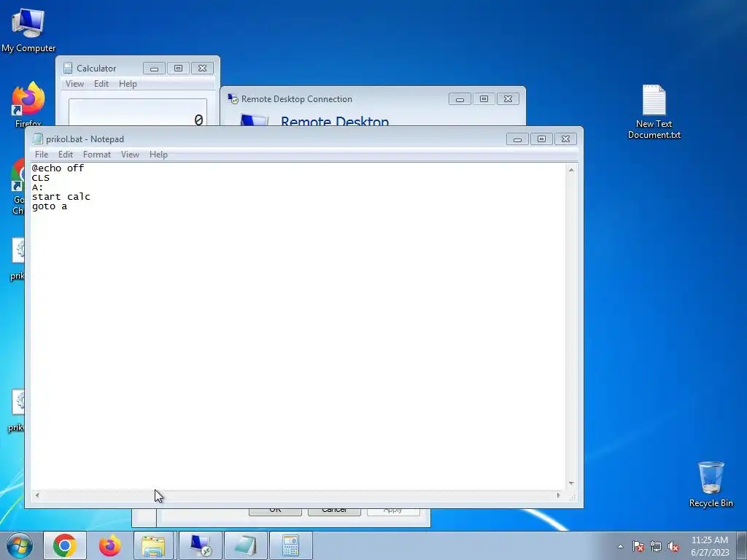The width and height of the screenshot is (747, 560).
Task: Open network tray icon
Action: 656,546
